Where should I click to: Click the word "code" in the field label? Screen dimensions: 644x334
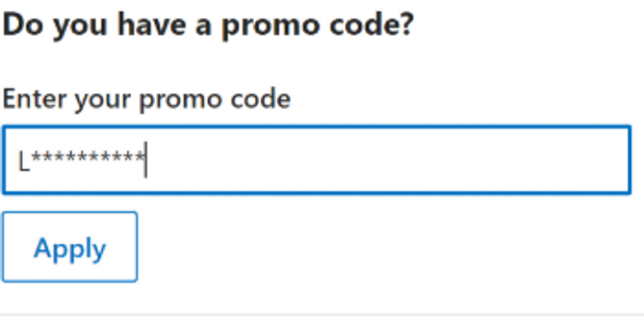tap(260, 99)
